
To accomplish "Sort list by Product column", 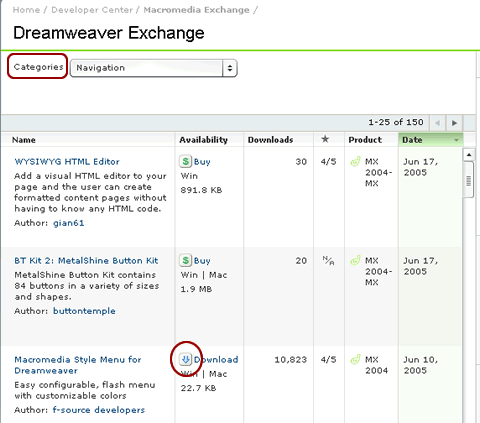I will 365,140.
